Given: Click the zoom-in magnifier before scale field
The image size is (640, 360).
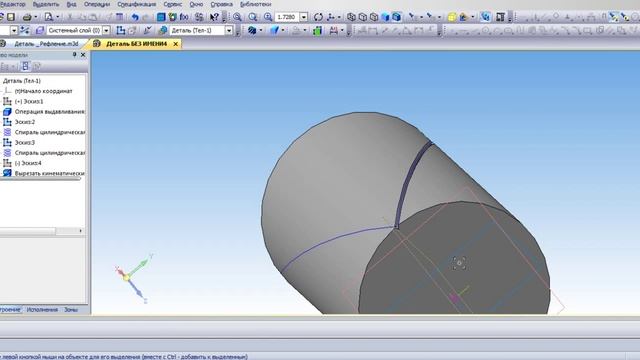Looking at the screenshot, I should coord(268,17).
